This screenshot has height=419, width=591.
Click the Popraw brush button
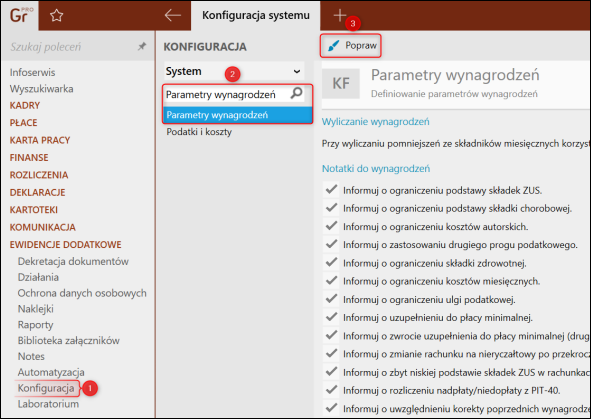point(351,46)
